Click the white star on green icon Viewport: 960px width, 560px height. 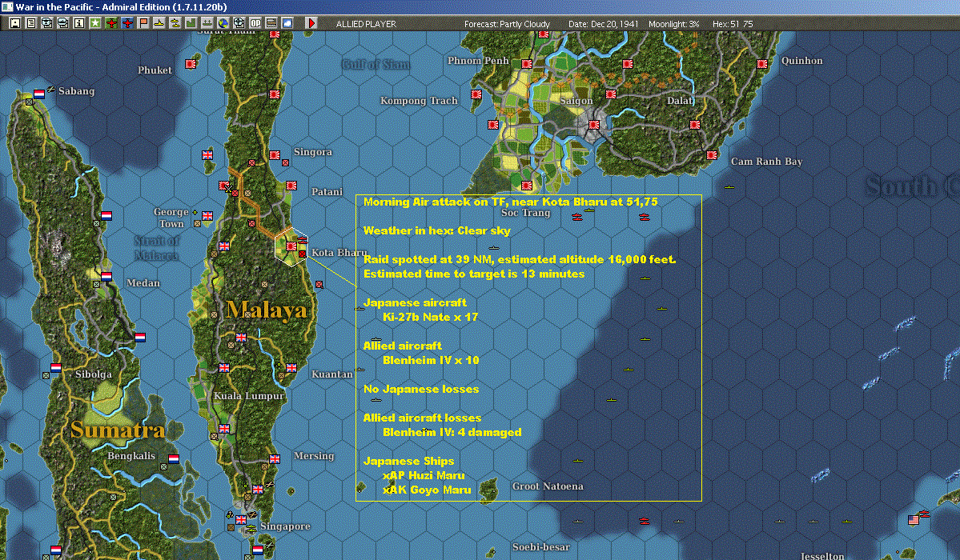tap(95, 23)
